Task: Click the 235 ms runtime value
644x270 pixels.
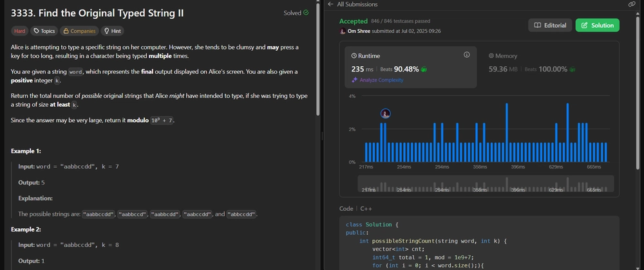Action: [x=363, y=69]
